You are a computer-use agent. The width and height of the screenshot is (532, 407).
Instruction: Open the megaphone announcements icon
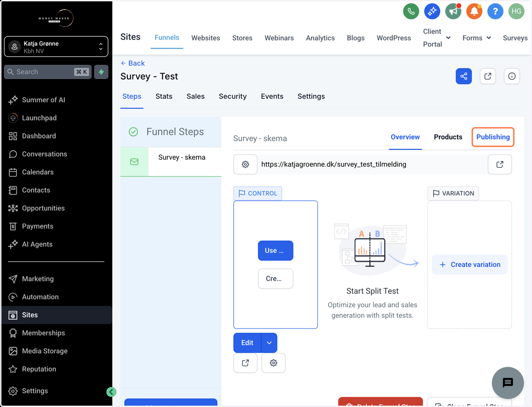coord(453,11)
